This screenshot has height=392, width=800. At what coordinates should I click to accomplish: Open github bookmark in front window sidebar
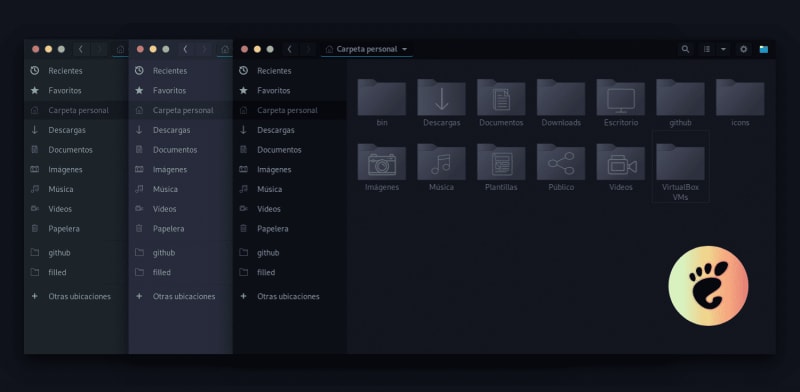289,253
